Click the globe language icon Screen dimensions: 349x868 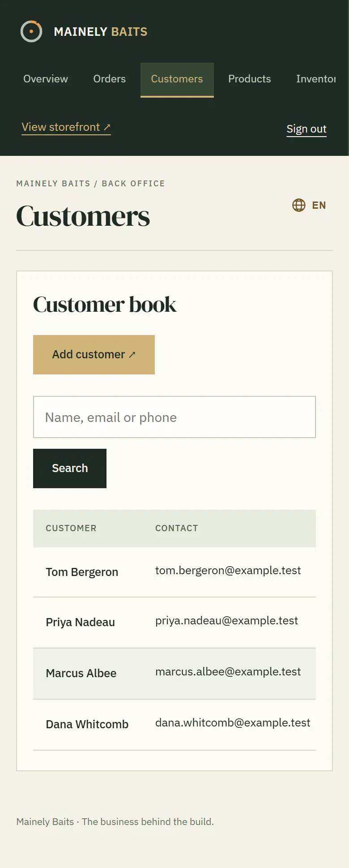pyautogui.click(x=299, y=205)
